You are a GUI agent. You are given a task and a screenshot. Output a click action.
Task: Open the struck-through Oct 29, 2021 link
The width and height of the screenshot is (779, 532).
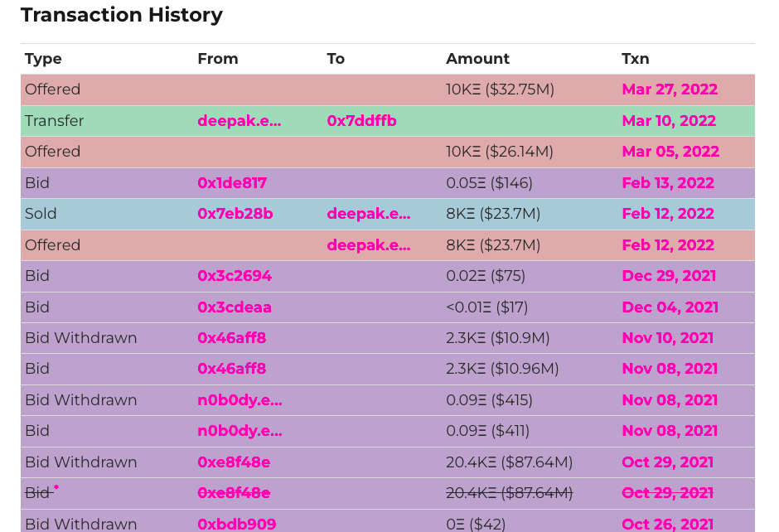pyautogui.click(x=667, y=493)
